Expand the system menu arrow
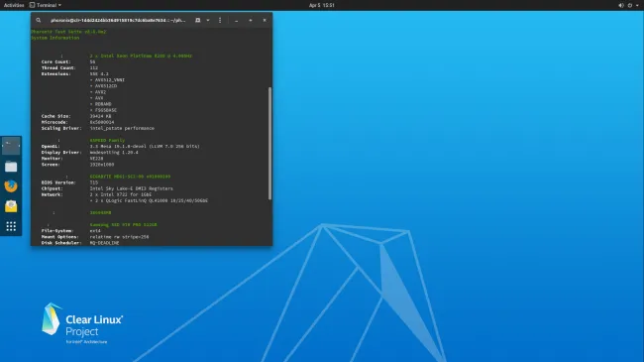The height and width of the screenshot is (362, 644). click(x=637, y=5)
